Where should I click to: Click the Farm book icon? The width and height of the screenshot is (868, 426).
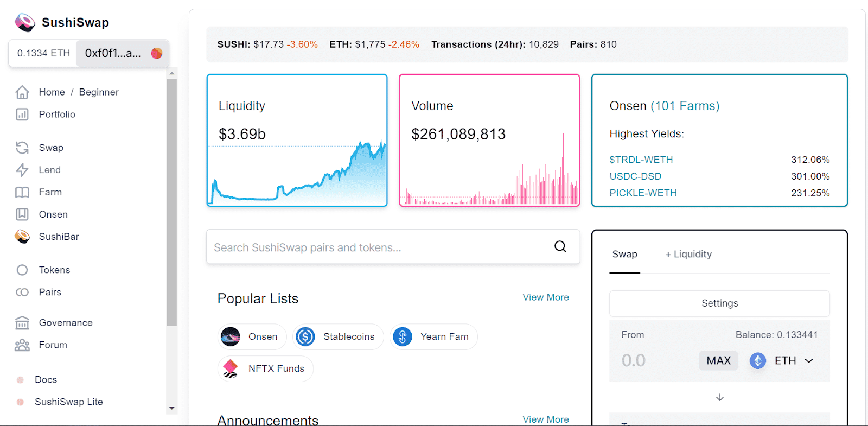click(x=22, y=192)
